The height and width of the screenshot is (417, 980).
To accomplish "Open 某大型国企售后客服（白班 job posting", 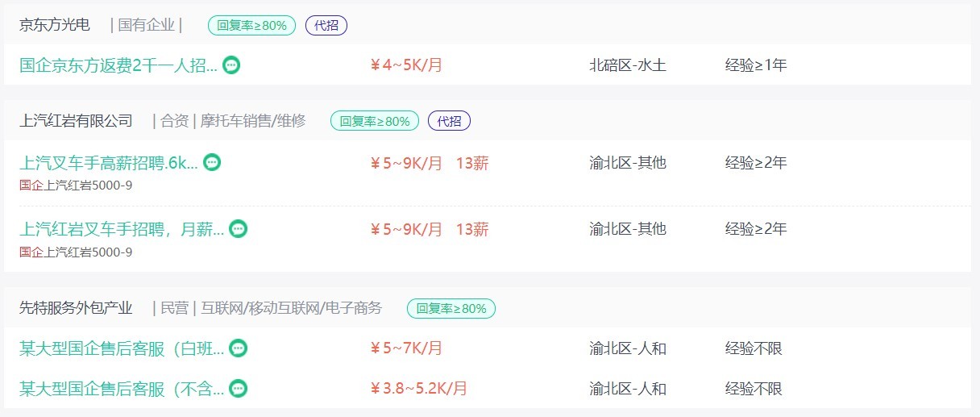I will (x=122, y=348).
